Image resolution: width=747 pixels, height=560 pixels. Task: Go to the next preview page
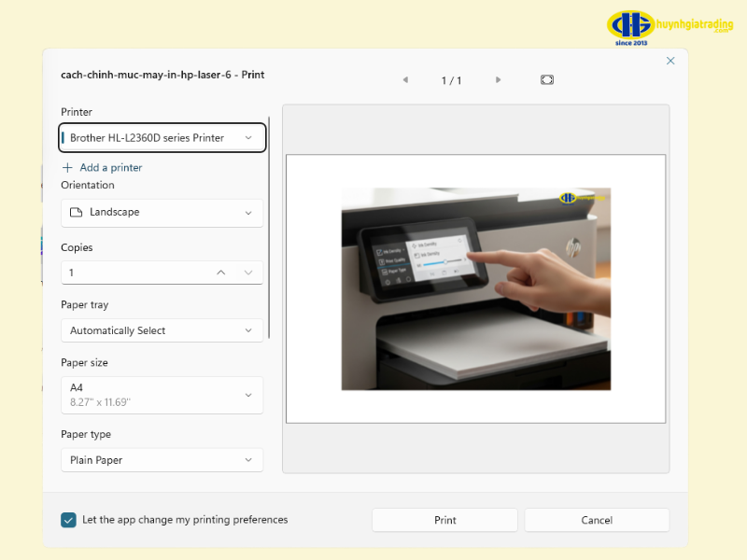click(x=499, y=80)
